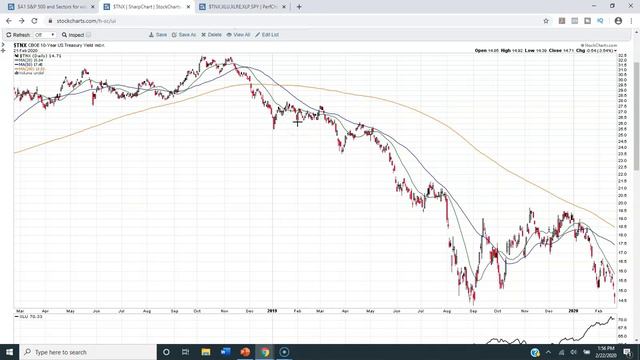Open the Windows Start menu
The height and width of the screenshot is (360, 640).
click(9, 352)
